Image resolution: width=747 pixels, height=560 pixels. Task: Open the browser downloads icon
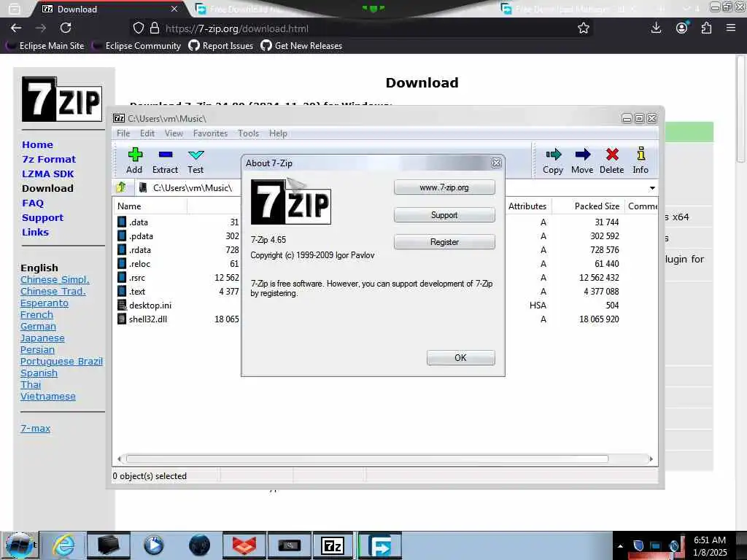click(x=656, y=28)
